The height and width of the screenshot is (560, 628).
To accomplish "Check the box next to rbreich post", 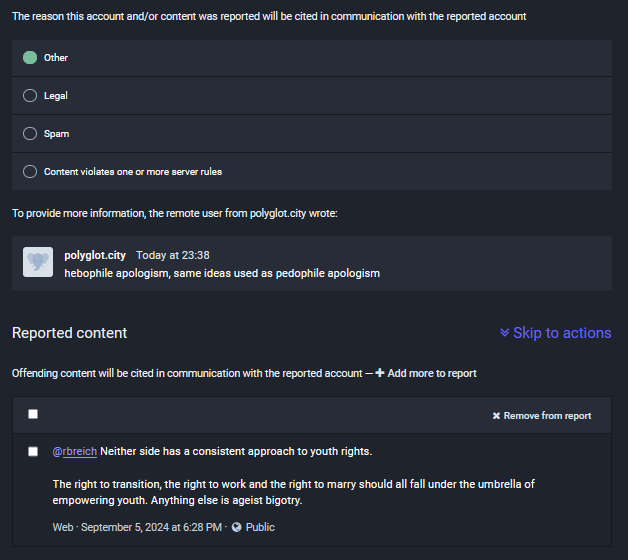I will 33,452.
